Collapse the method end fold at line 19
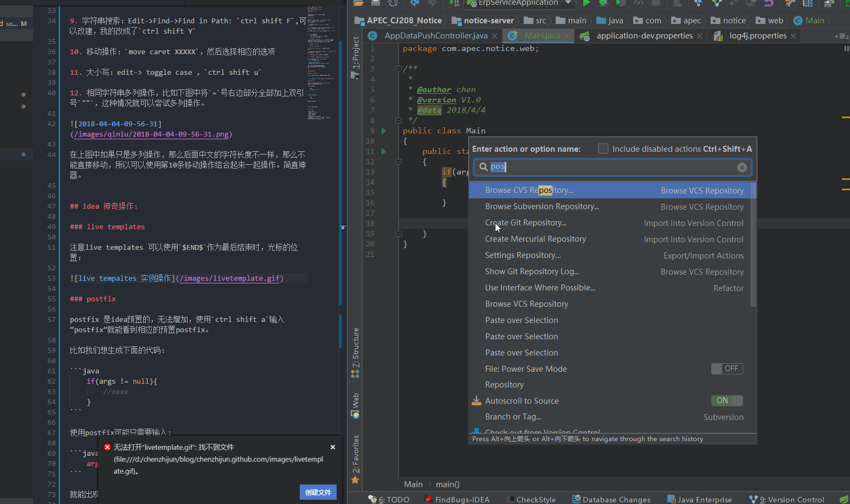The image size is (850, 504). pyautogui.click(x=398, y=234)
